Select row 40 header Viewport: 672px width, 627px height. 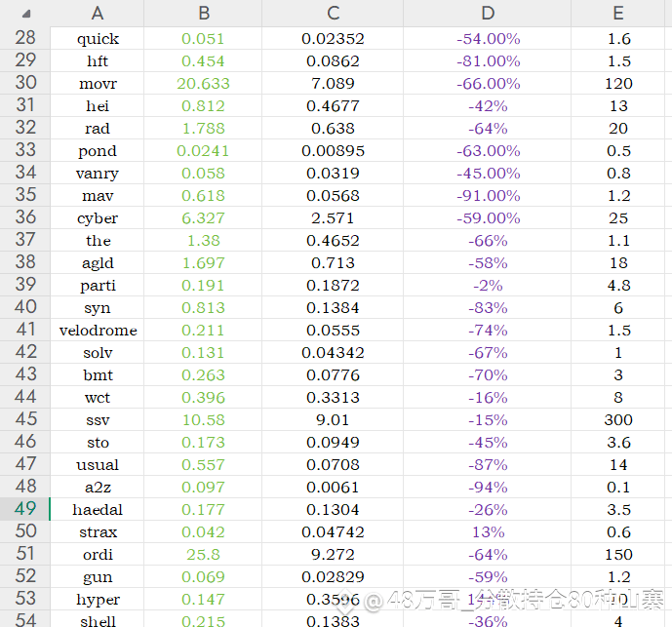[24, 307]
